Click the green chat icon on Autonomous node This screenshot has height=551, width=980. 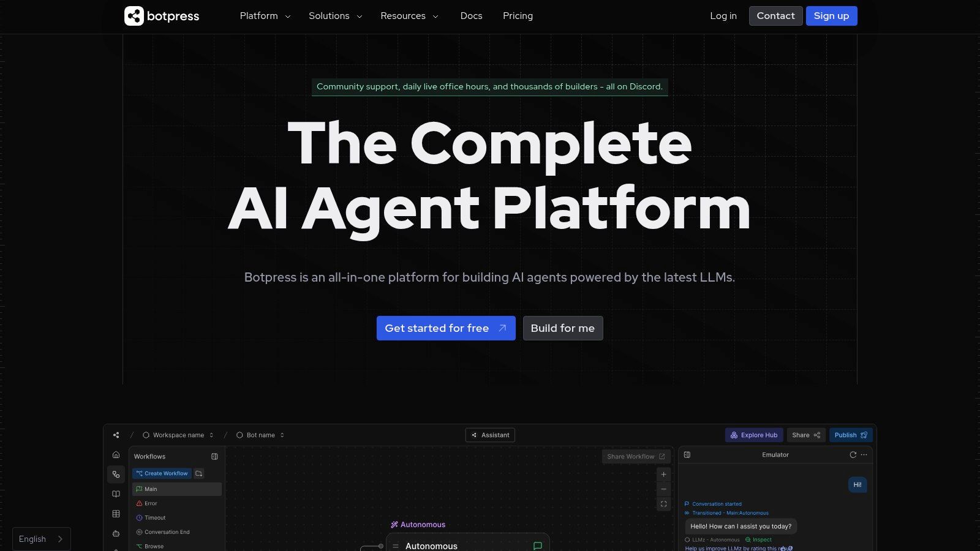click(x=538, y=546)
